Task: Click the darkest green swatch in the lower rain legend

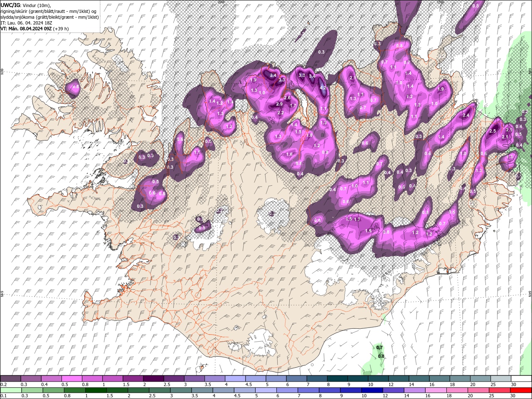Action: pos(95,390)
